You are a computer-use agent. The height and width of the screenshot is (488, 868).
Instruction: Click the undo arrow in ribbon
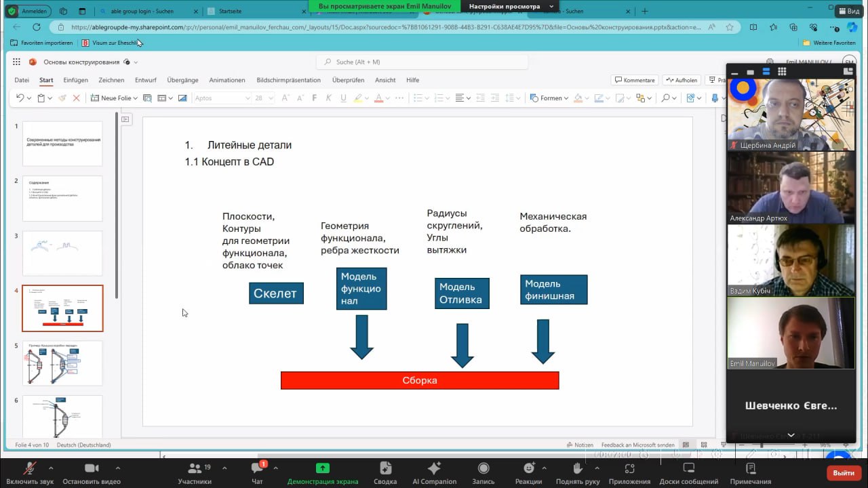(20, 98)
